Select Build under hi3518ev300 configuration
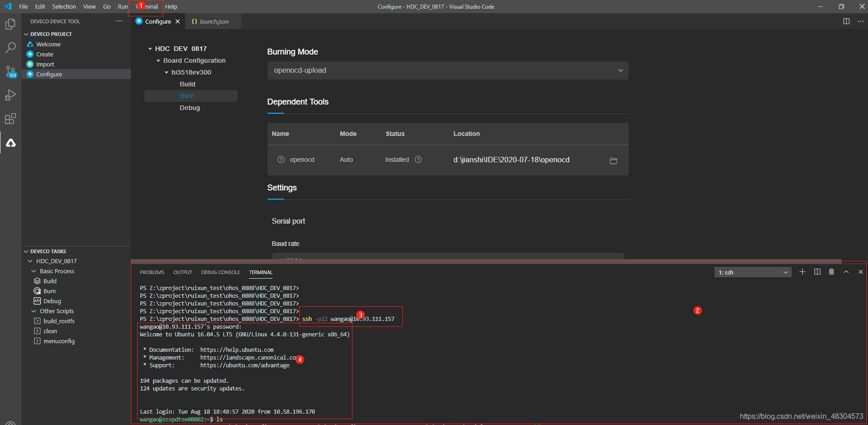868x425 pixels. [188, 84]
